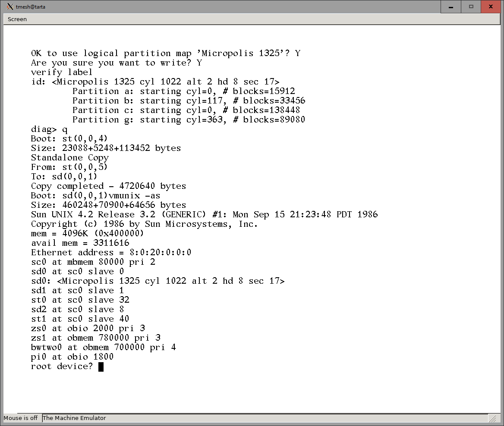Maximize the tmesh@tarta window
The height and width of the screenshot is (426, 504).
[x=471, y=7]
